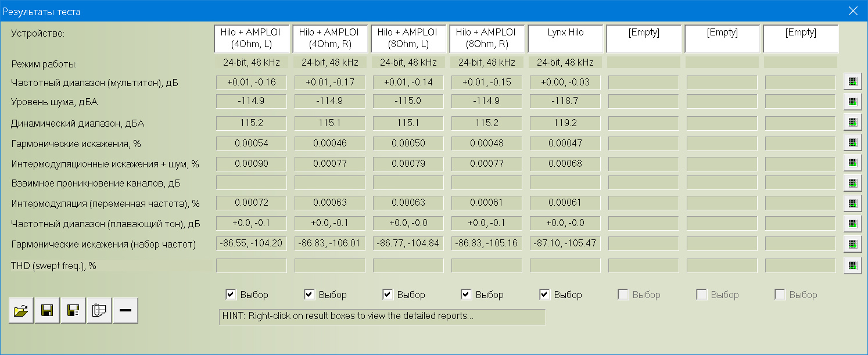The width and height of the screenshot is (868, 355).
Task: Select the Lynx Hilo device header
Action: [x=565, y=38]
